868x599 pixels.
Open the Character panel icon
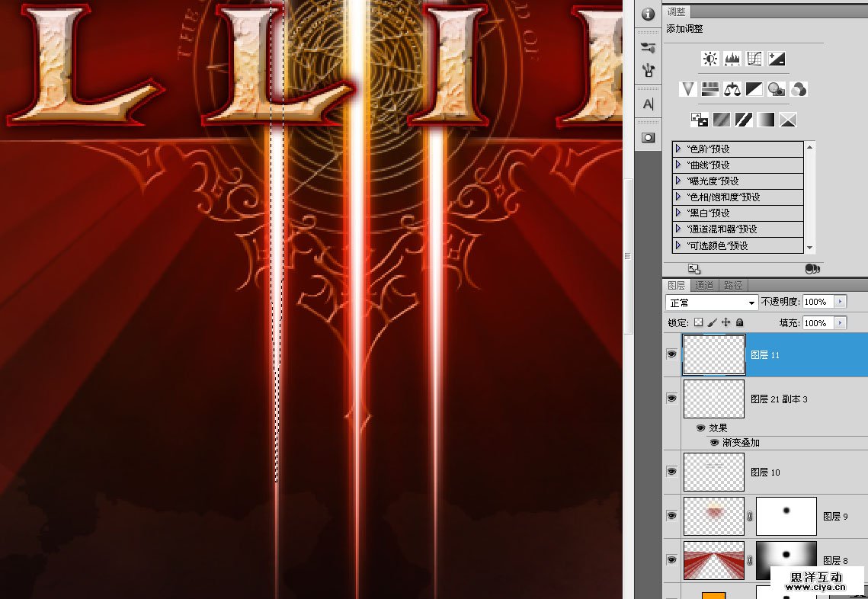pyautogui.click(x=649, y=104)
